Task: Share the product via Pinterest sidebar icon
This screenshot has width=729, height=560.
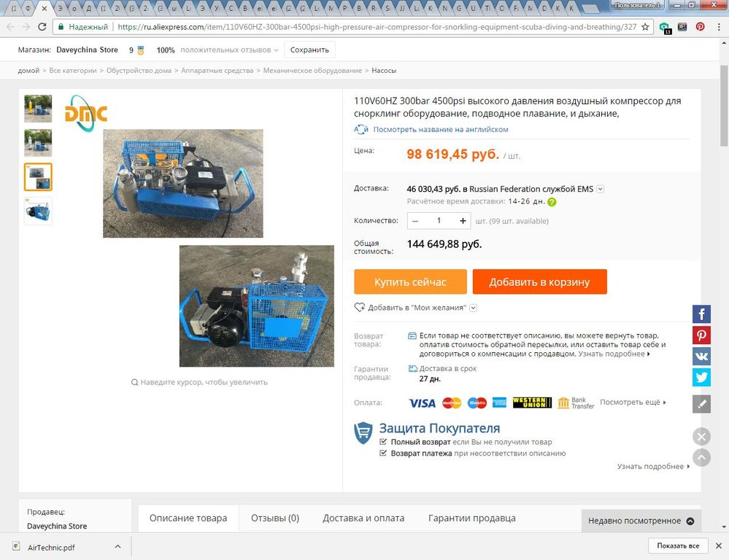Action: click(701, 335)
